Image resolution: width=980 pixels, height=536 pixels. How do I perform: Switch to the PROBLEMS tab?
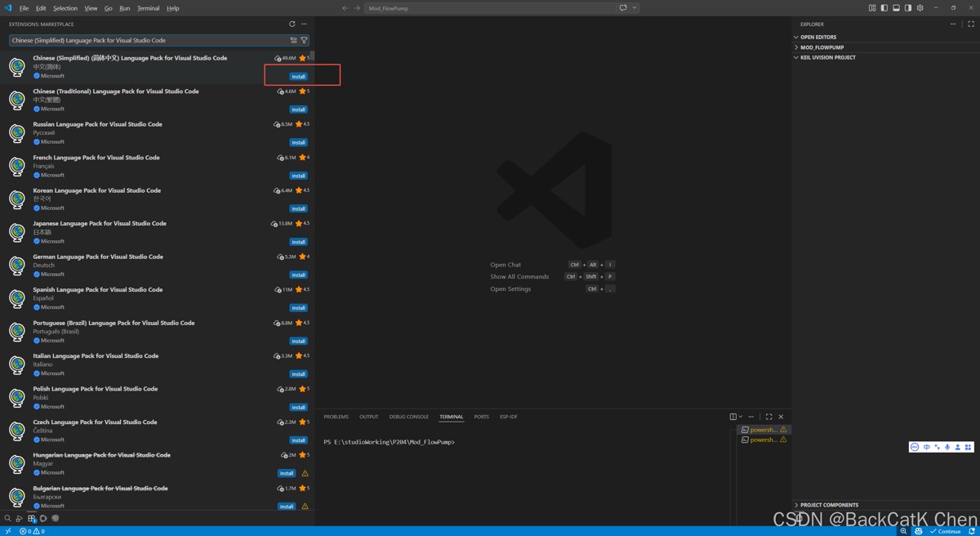(336, 417)
